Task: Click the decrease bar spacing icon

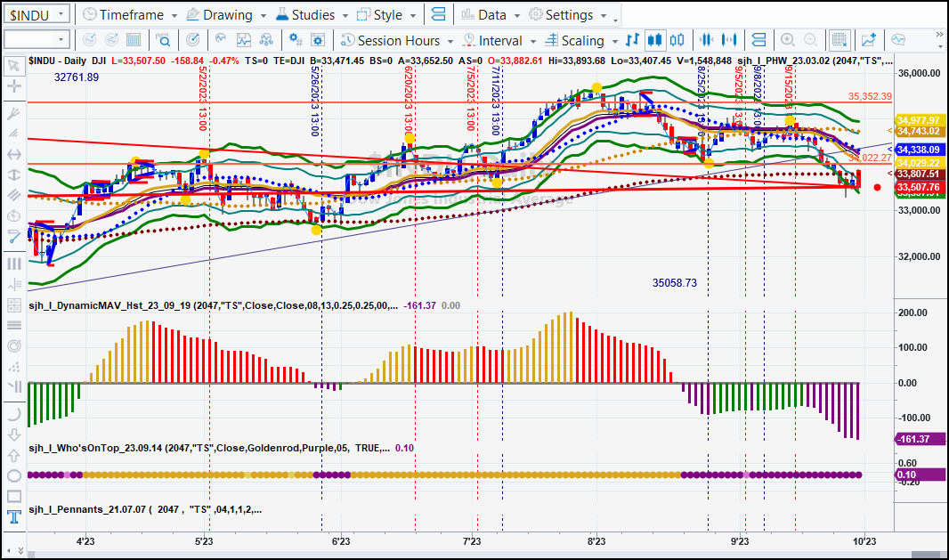Action: (x=706, y=41)
